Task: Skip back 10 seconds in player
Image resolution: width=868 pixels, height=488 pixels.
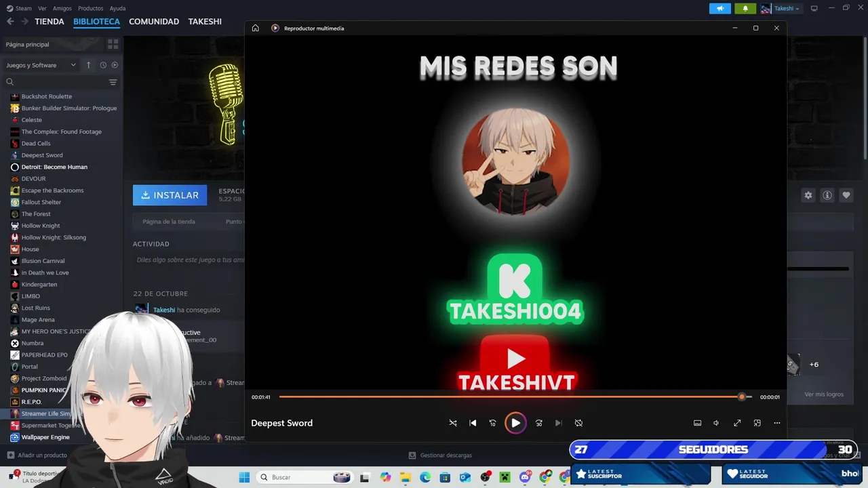Action: (493, 423)
